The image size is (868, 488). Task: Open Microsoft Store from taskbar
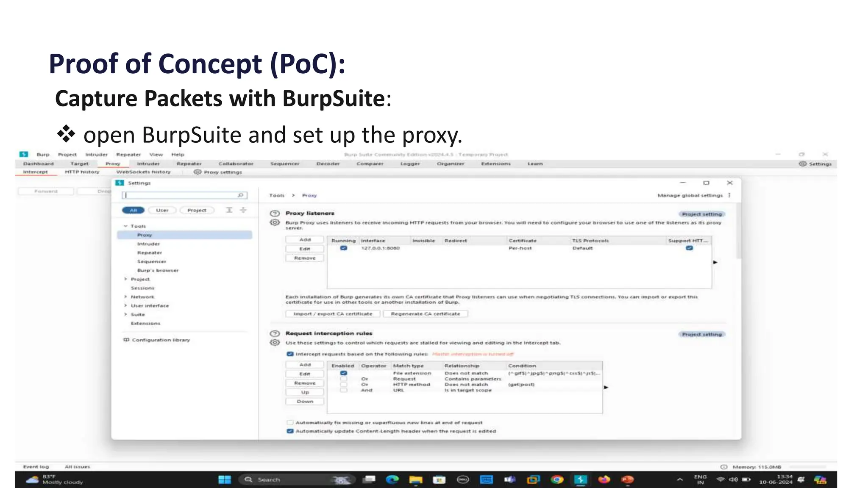pyautogui.click(x=439, y=480)
